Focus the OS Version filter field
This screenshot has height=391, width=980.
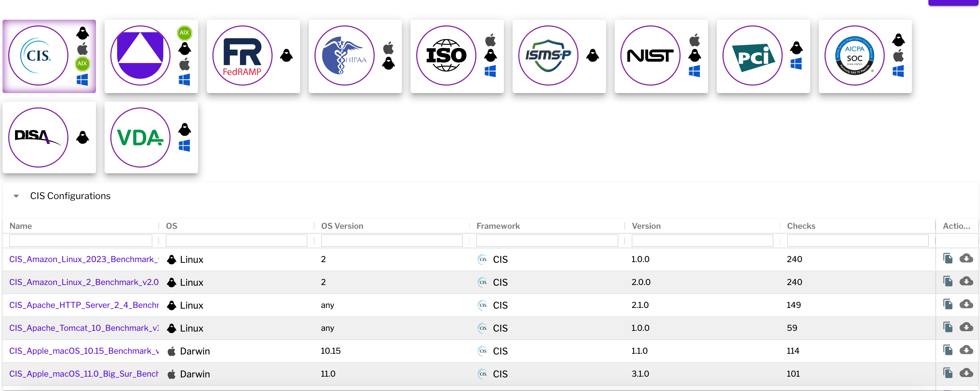pyautogui.click(x=391, y=240)
